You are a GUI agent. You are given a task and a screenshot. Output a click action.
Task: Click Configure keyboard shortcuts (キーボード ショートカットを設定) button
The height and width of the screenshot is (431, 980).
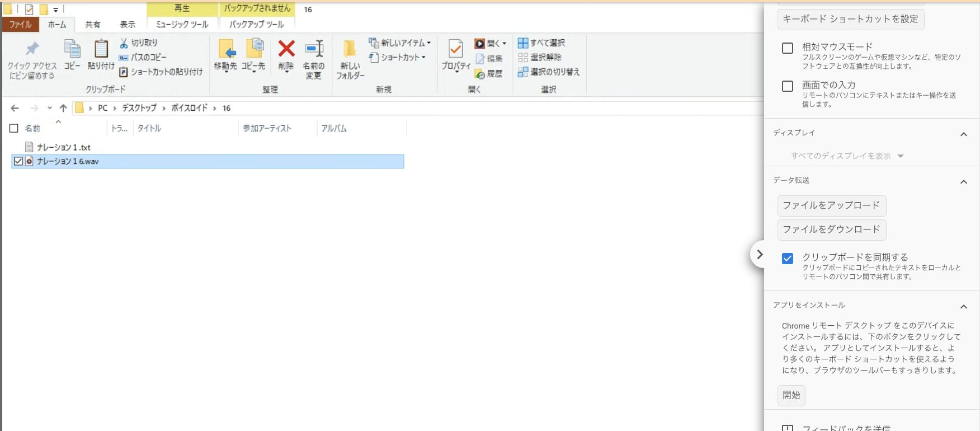pos(851,19)
